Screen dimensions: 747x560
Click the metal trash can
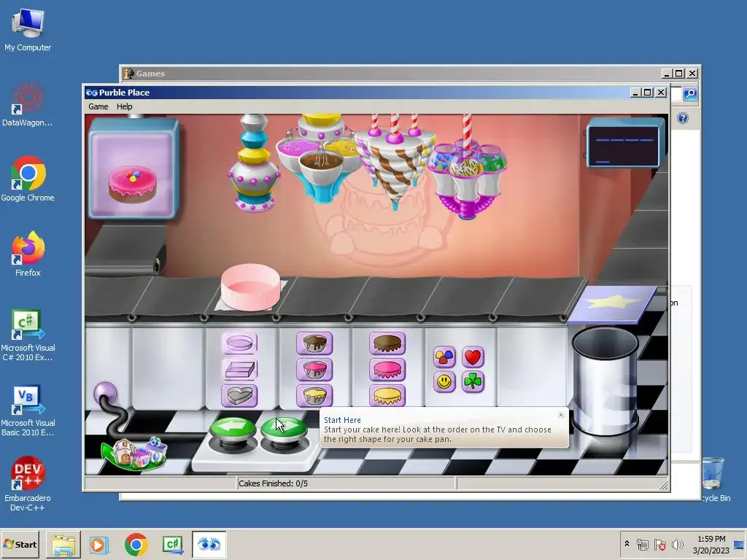click(x=605, y=381)
